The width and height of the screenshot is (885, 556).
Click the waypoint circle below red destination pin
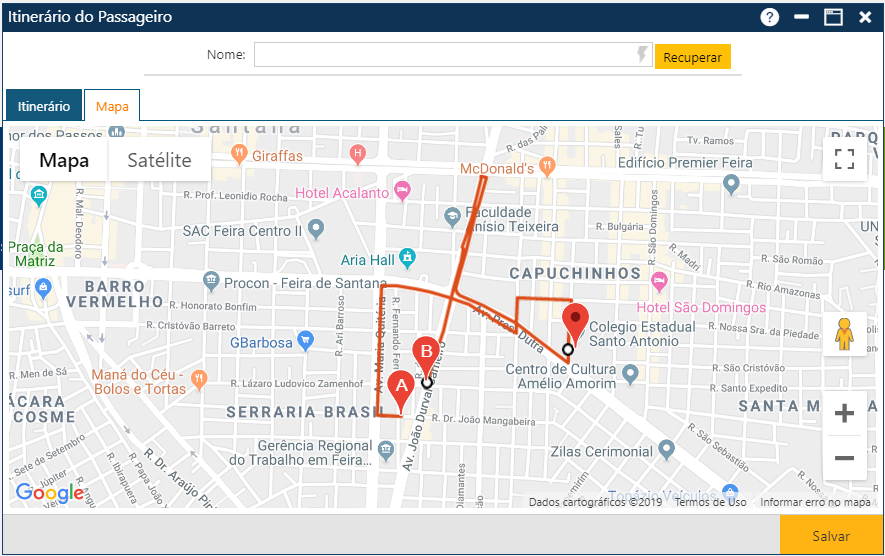(568, 349)
